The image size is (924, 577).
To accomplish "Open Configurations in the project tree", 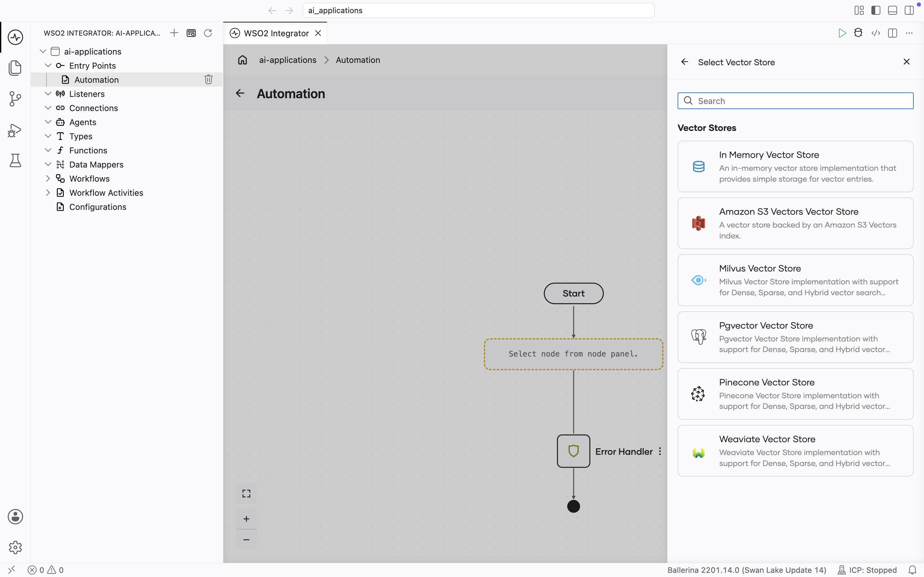I will click(x=98, y=207).
